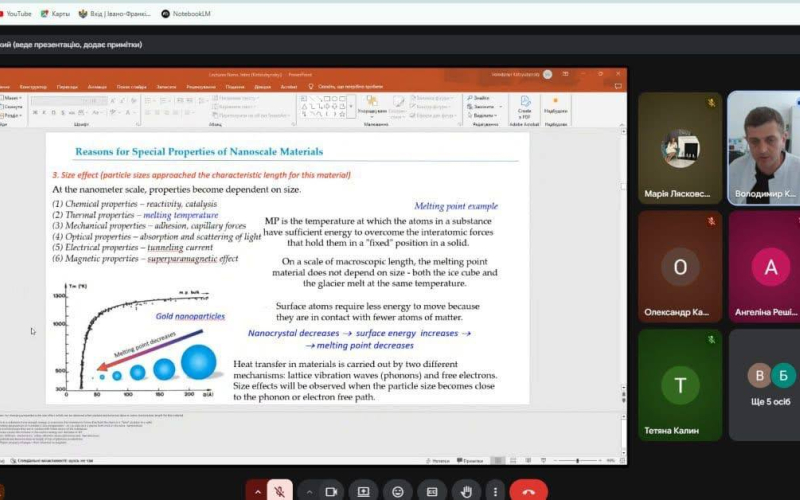This screenshot has height=500, width=800.
Task: Select Володимир К video tile
Action: click(764, 148)
